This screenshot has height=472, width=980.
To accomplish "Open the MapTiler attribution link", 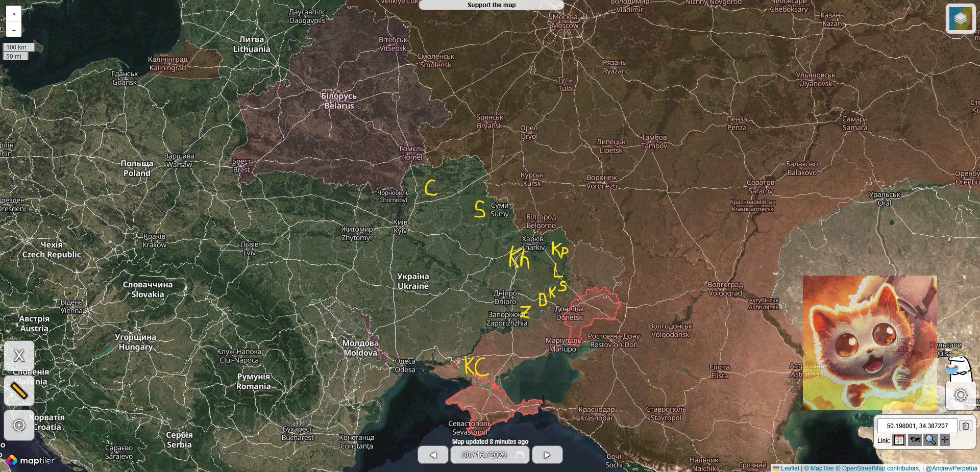I will [819, 468].
